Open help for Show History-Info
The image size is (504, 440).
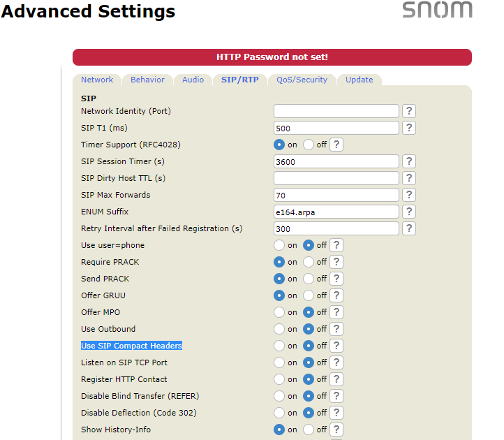tap(336, 430)
